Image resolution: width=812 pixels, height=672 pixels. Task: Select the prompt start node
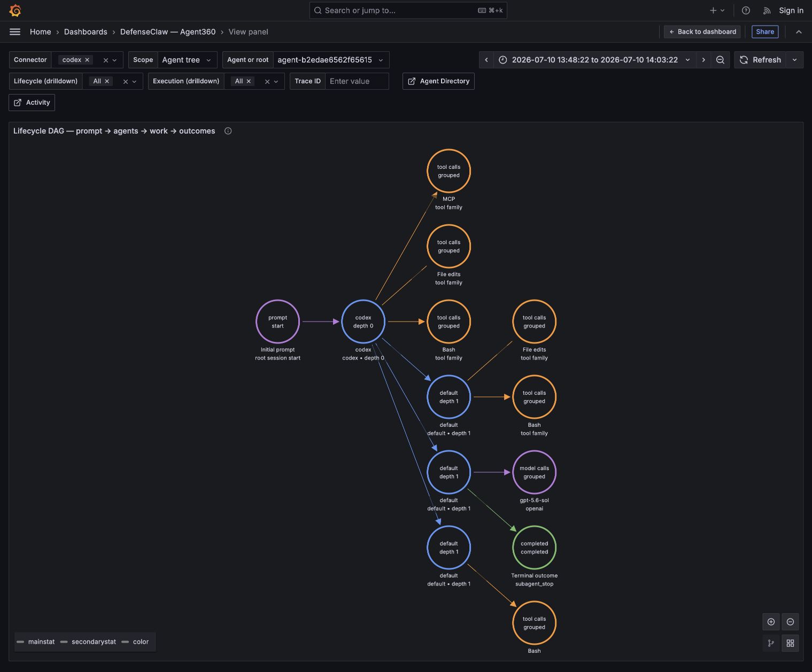click(x=277, y=322)
